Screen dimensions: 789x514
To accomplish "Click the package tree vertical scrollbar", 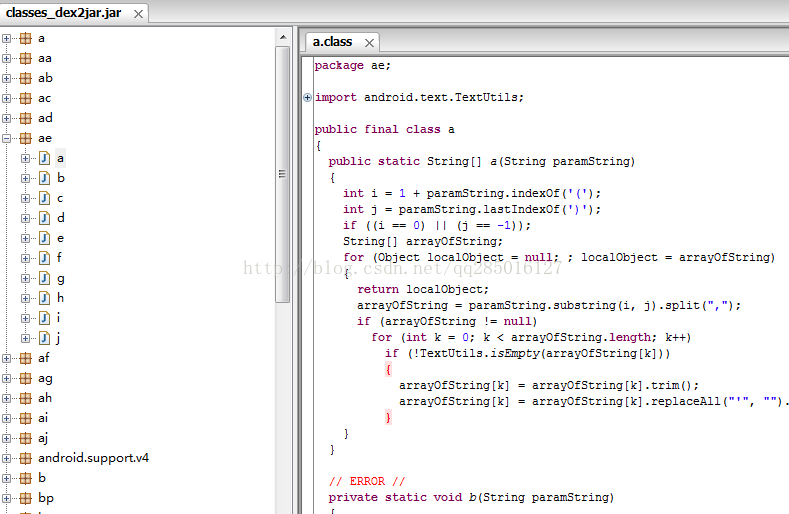I will [x=283, y=170].
